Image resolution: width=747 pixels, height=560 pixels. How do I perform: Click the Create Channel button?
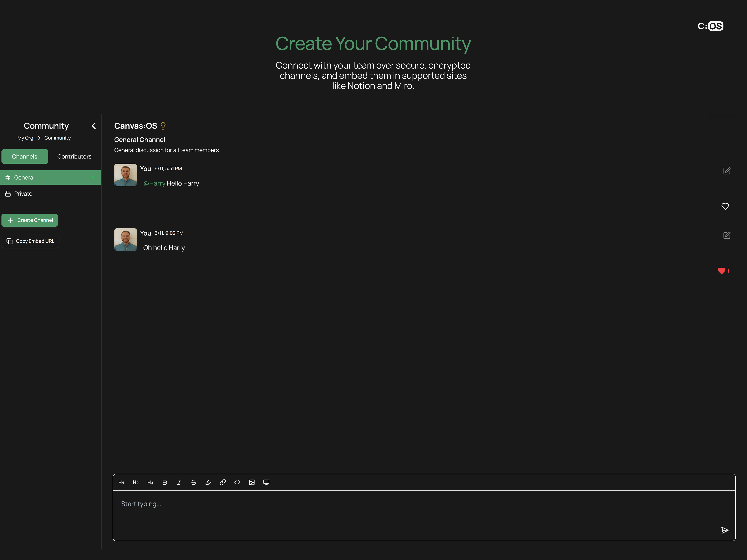point(30,220)
